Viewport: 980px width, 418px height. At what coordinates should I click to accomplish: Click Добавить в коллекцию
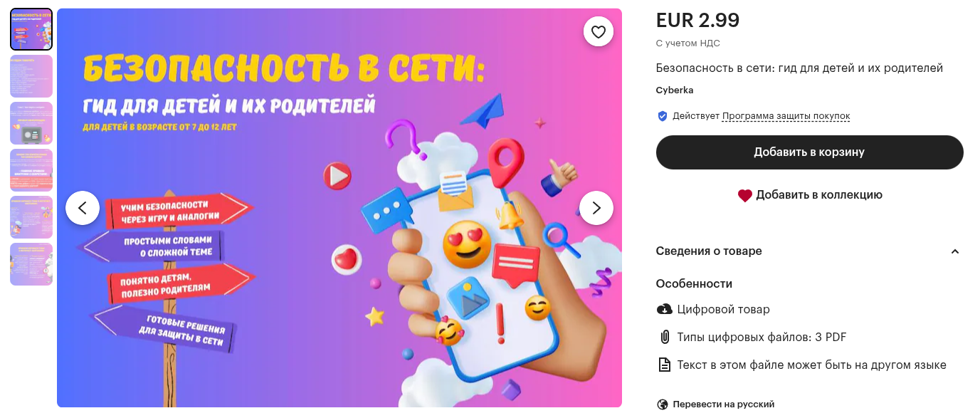(x=819, y=194)
